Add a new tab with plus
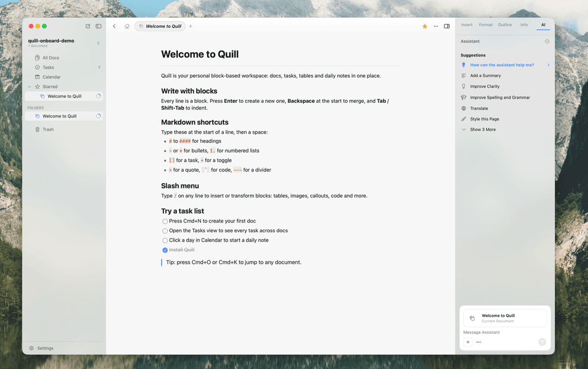 [191, 26]
